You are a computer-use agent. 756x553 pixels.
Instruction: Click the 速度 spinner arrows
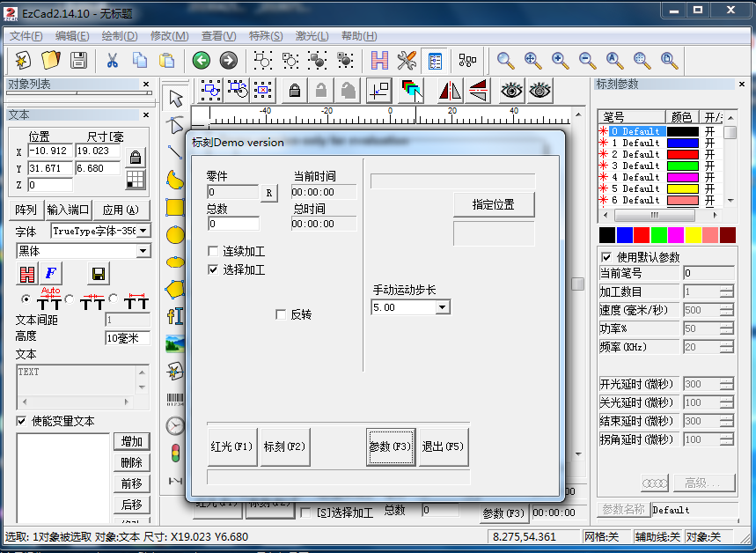tap(727, 310)
